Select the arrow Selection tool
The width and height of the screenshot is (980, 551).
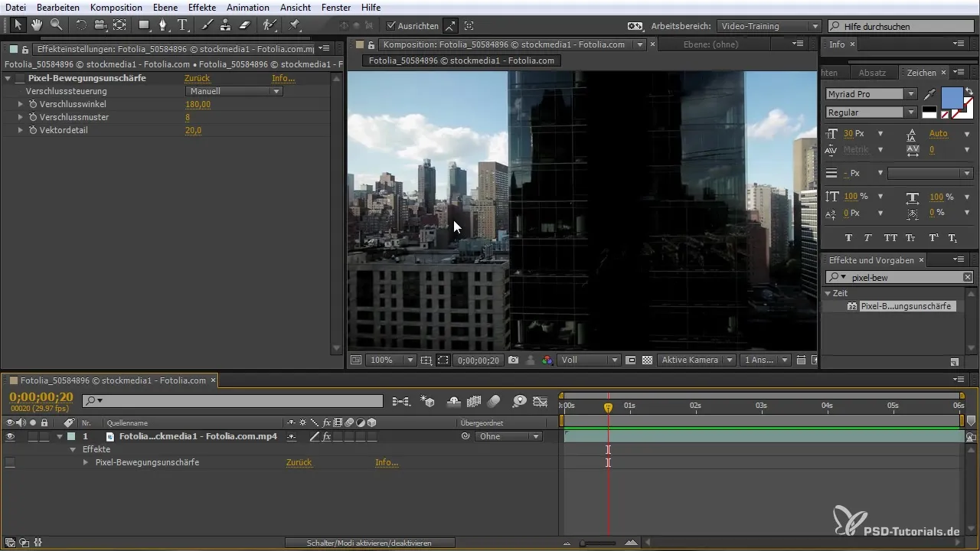click(x=18, y=25)
